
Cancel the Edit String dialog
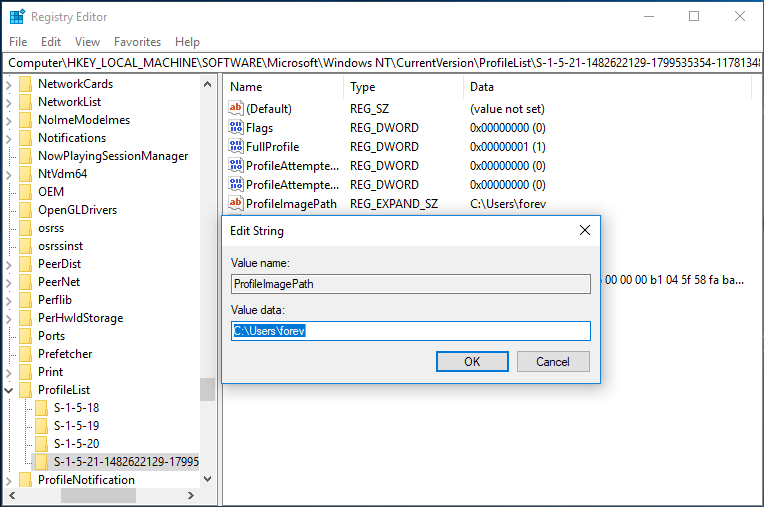pos(552,362)
